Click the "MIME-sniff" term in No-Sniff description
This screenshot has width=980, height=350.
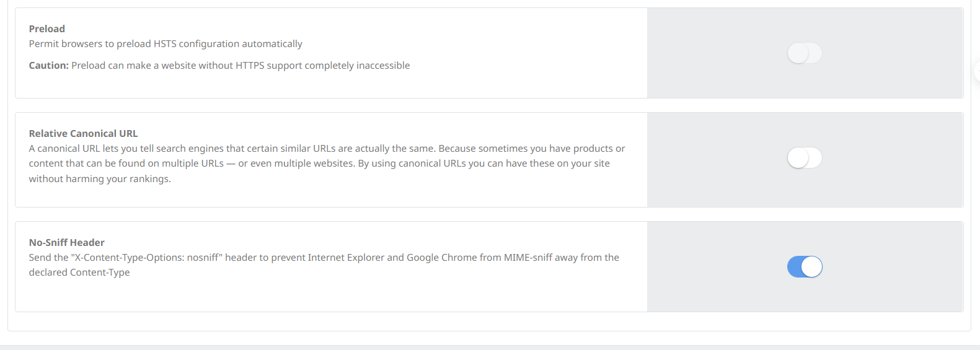click(528, 258)
